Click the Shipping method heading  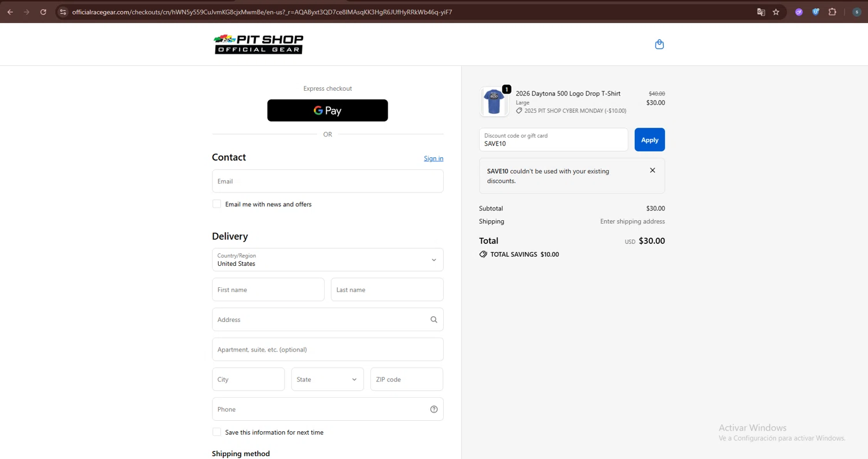(241, 454)
